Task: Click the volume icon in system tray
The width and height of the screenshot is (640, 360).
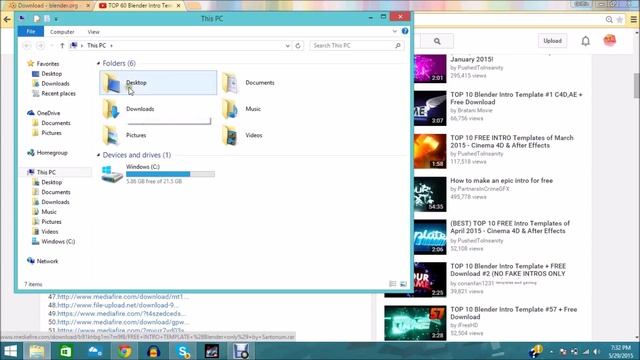Action: click(x=597, y=351)
